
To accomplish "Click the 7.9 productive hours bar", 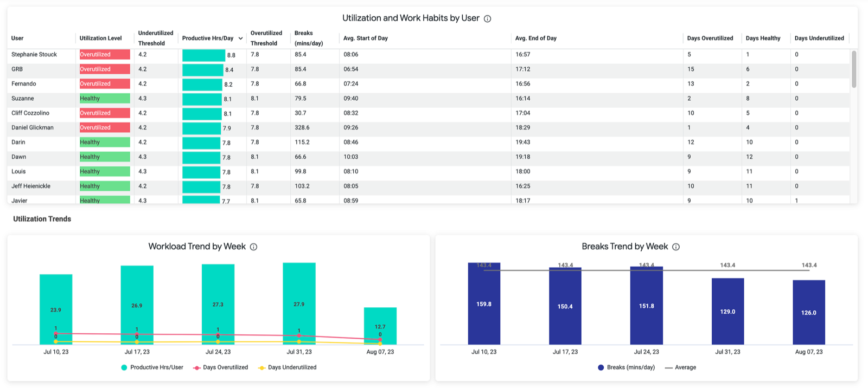I will 201,128.
